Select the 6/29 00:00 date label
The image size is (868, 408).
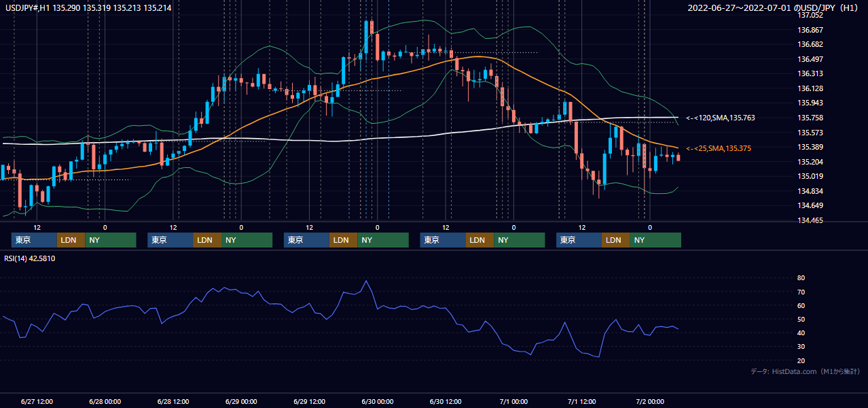pyautogui.click(x=241, y=401)
